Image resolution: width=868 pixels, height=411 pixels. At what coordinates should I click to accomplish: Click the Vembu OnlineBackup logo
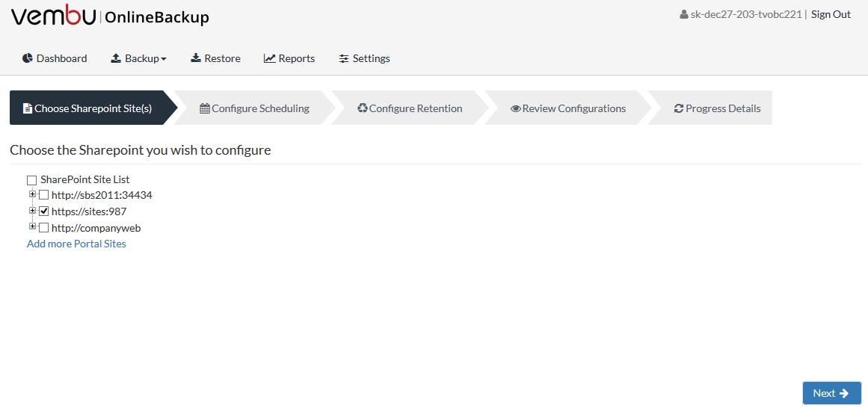110,16
